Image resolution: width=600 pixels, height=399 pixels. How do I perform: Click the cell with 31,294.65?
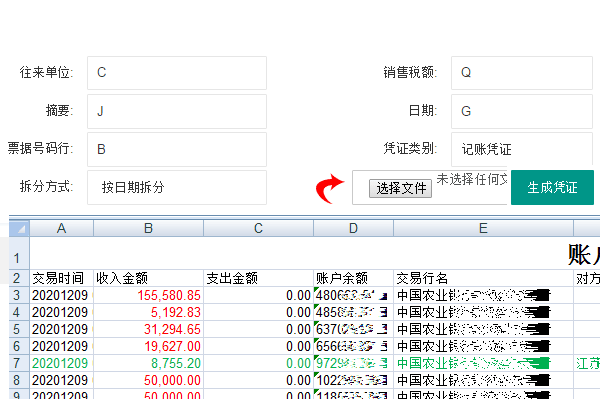point(148,329)
